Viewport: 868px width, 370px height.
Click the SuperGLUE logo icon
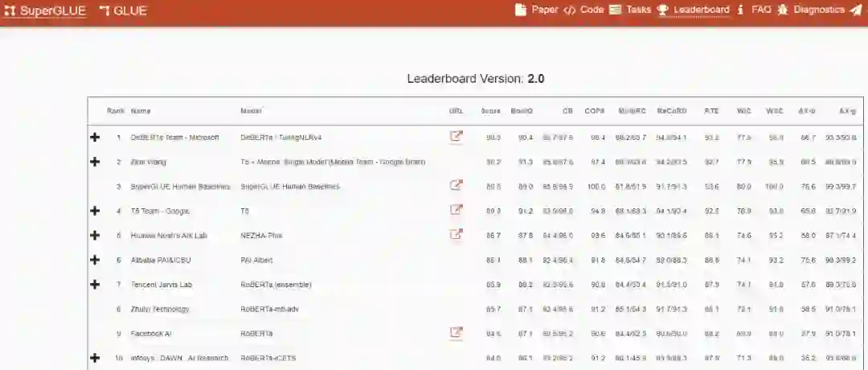pyautogui.click(x=10, y=10)
